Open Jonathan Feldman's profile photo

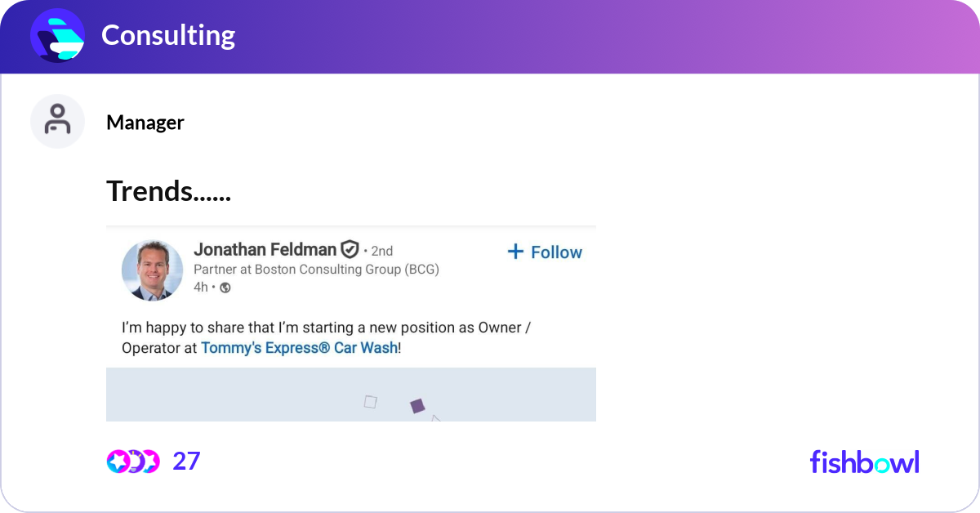(152, 270)
